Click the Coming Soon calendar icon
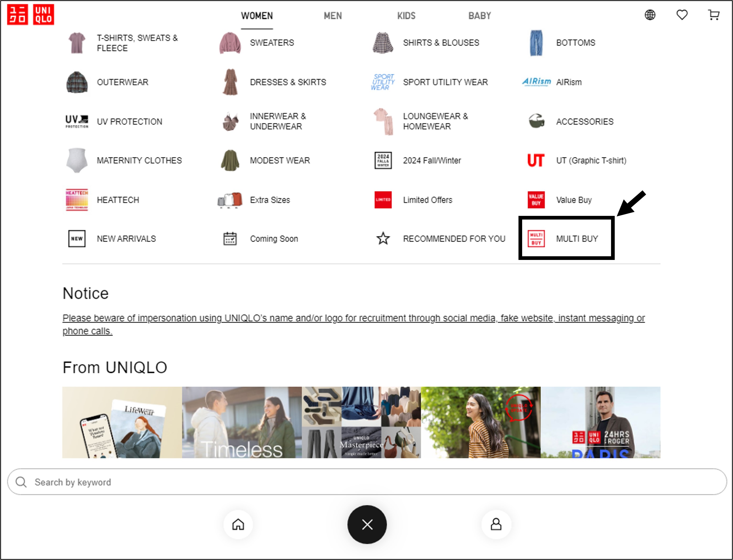This screenshot has width=733, height=560. point(230,239)
